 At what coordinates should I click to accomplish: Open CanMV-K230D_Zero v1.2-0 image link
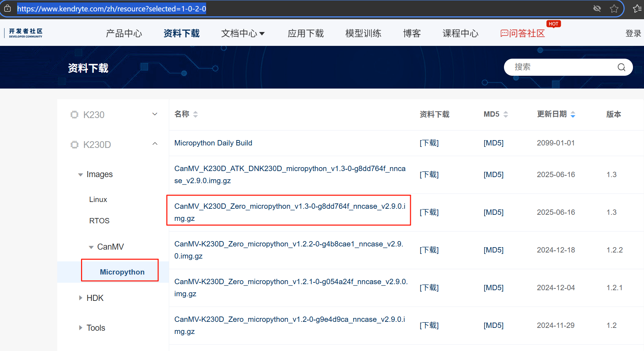tap(290, 325)
